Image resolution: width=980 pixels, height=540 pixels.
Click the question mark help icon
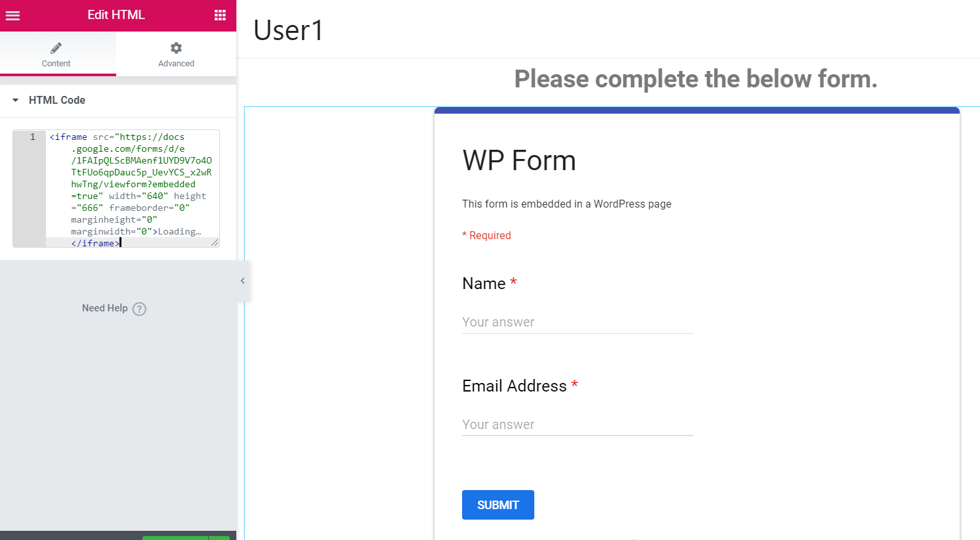click(139, 309)
